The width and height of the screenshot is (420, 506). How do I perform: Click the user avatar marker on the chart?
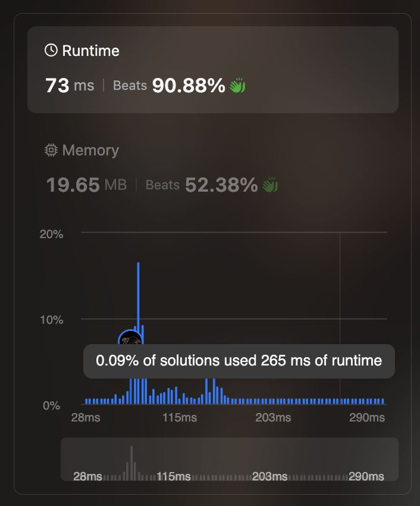(x=130, y=338)
